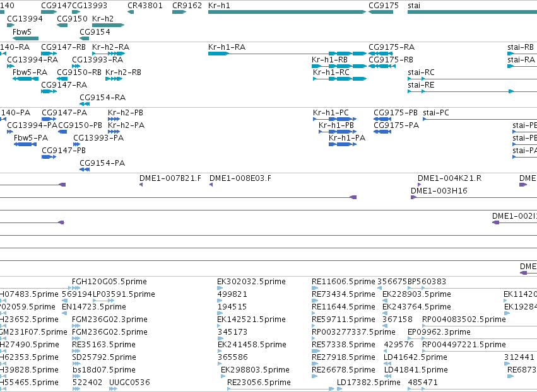Click the CG9150-RB transcript label
Image resolution: width=537 pixels, height=392 pixels.
point(79,72)
